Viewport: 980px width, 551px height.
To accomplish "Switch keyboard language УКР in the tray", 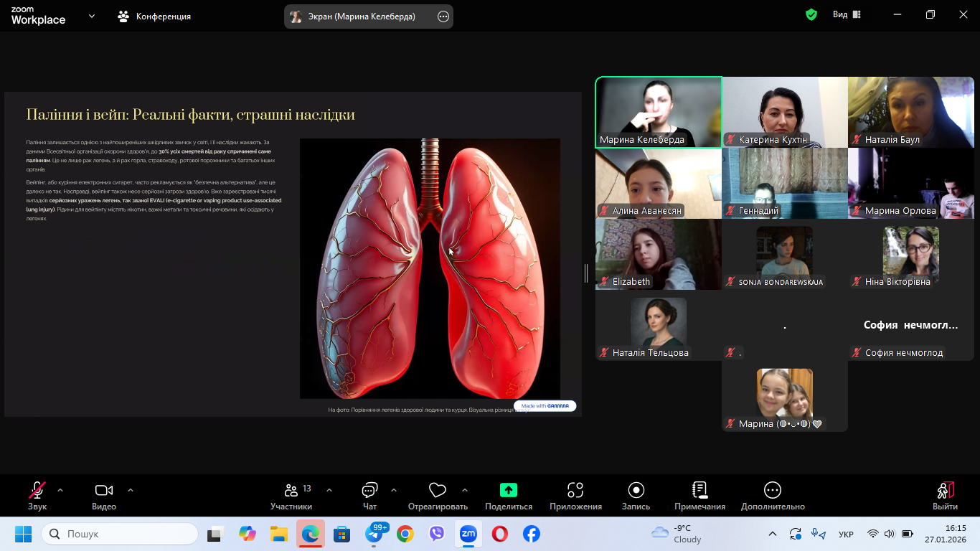I will [x=846, y=534].
